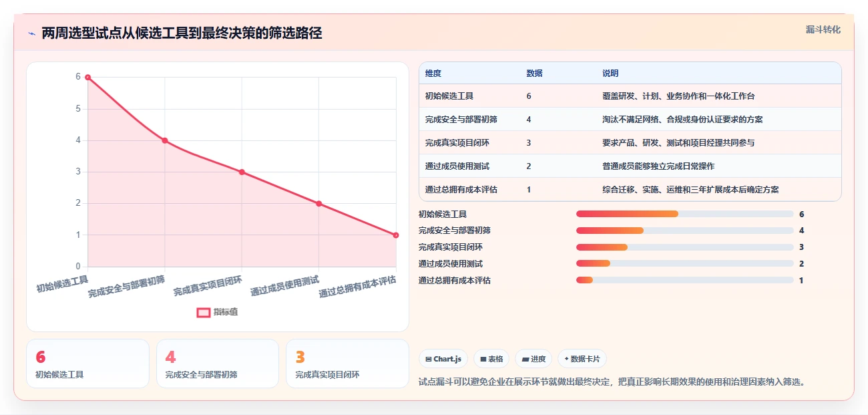
Task: Click the title 两周选型试点从候选工具到最终决策的筛选路径
Action: [182, 33]
